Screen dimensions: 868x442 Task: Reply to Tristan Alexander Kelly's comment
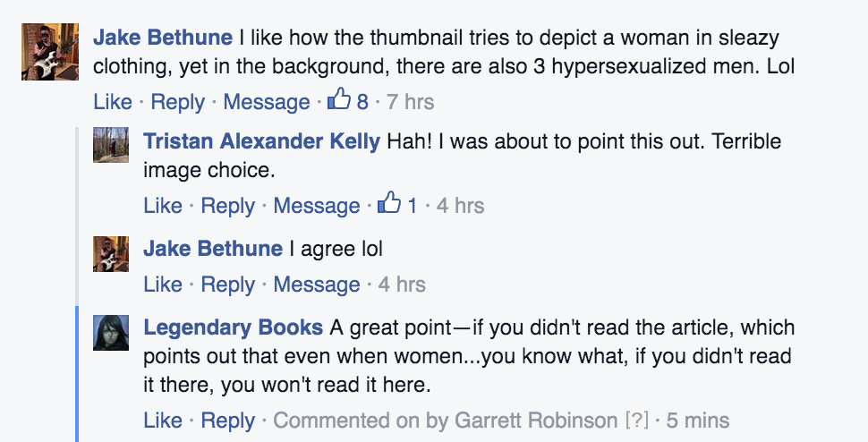227,206
